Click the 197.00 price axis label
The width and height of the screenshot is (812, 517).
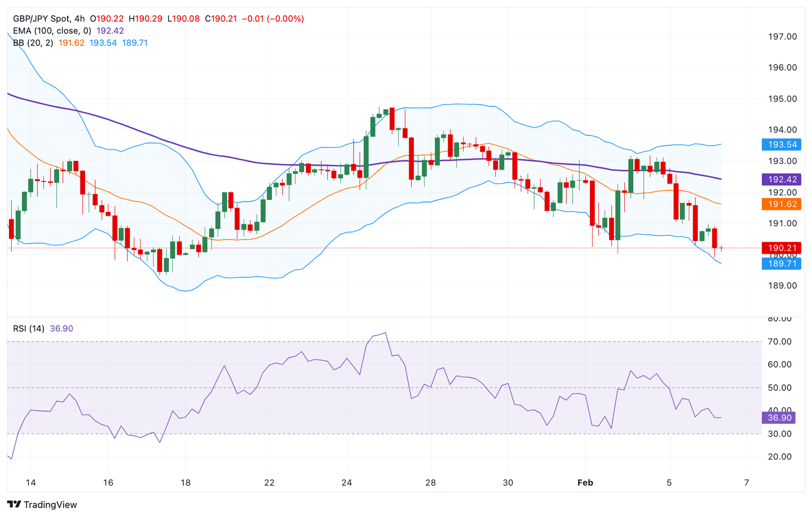click(782, 36)
